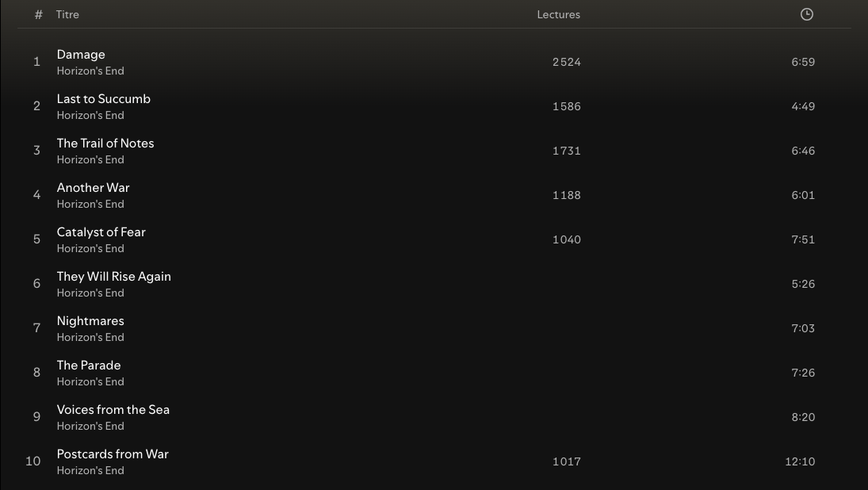Open Horizon's End artist link under Damage

click(x=90, y=71)
